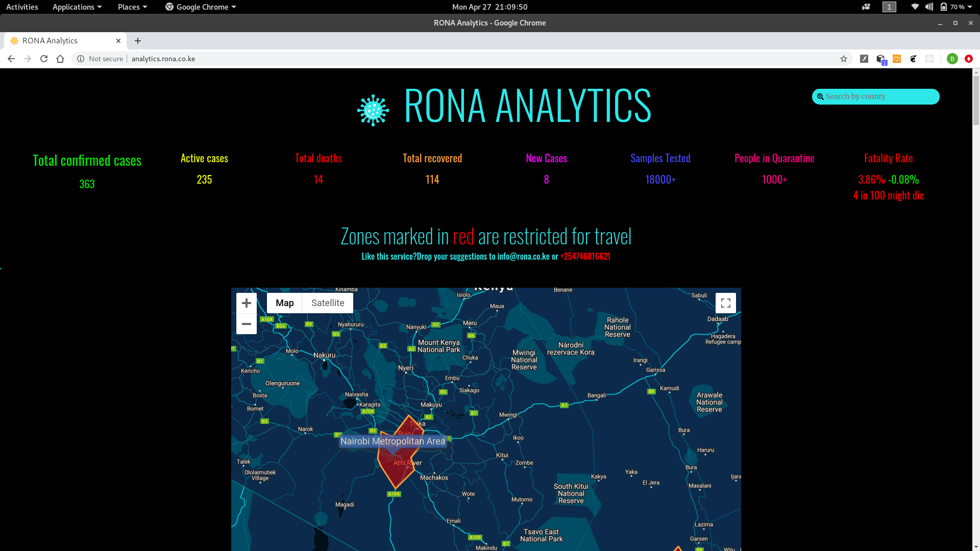The height and width of the screenshot is (551, 980).
Task: Open the Flash extension in the toolbar
Action: coord(864,59)
